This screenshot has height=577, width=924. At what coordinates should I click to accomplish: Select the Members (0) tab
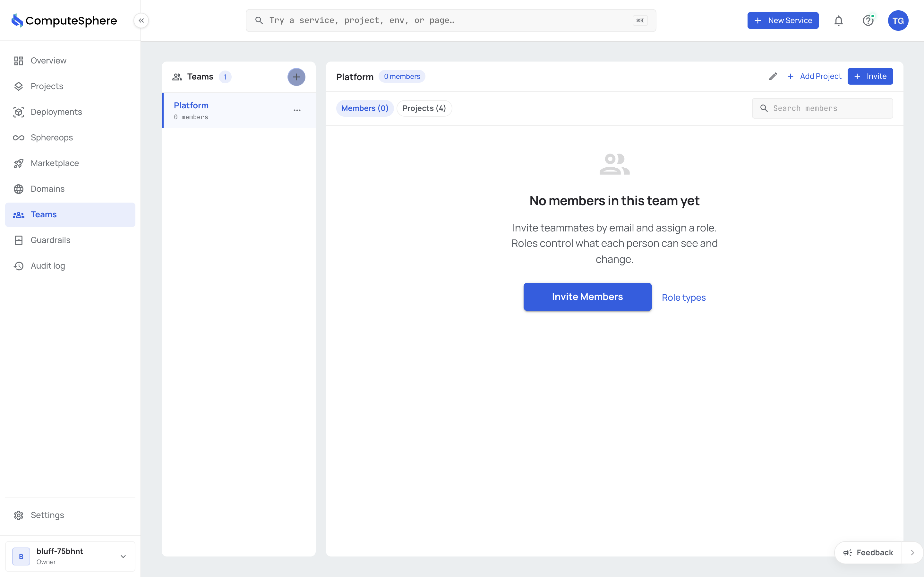click(365, 108)
